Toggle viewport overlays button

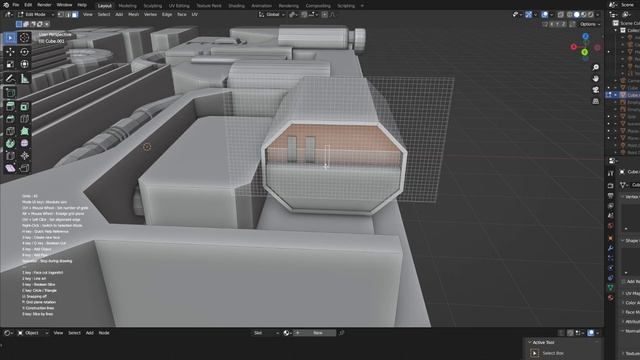click(545, 14)
